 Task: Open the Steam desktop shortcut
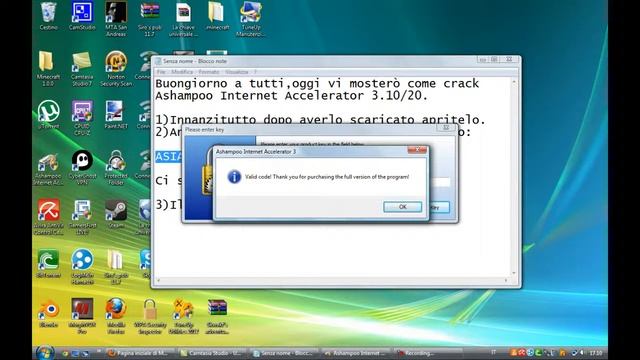[116, 214]
